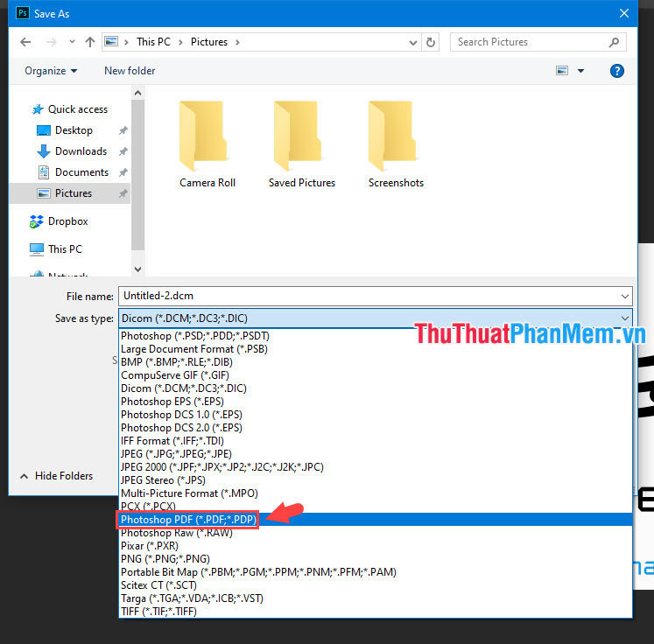
Task: Open the Organize menu
Action: 51,71
